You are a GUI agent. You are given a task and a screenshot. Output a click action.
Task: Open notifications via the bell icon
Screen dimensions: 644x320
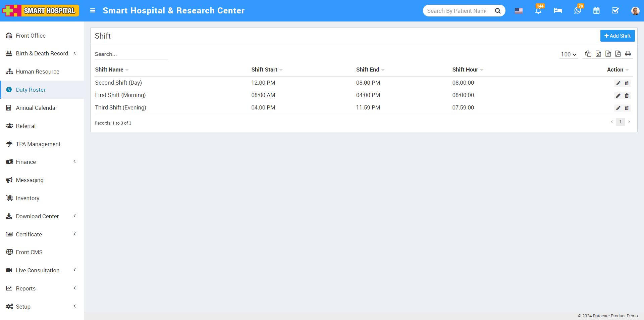click(x=538, y=11)
